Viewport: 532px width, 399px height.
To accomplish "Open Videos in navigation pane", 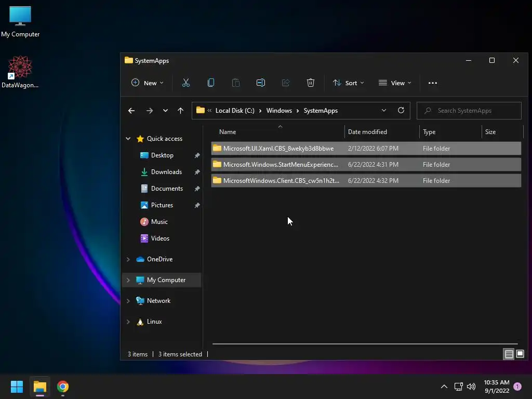I will [x=160, y=238].
